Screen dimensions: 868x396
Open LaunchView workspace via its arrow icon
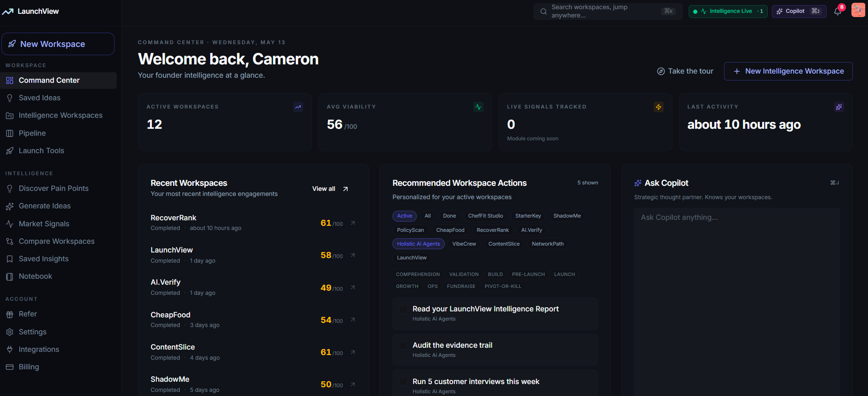353,255
